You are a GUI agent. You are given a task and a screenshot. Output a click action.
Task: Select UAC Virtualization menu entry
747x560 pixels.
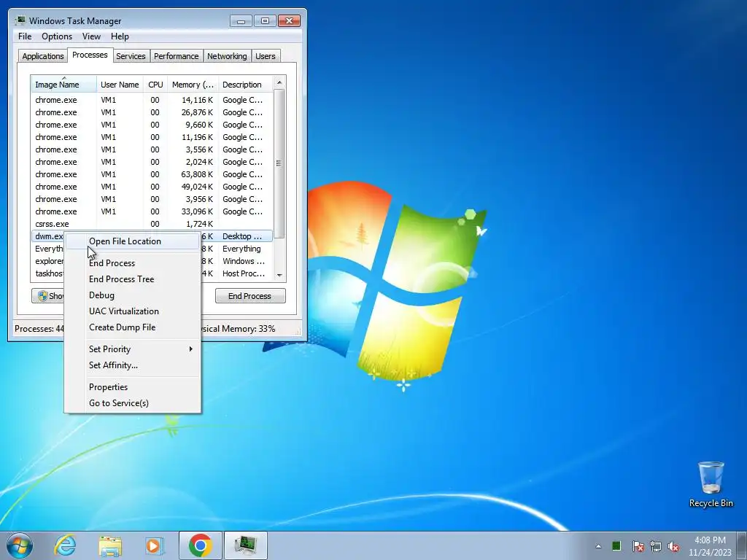pyautogui.click(x=133, y=311)
